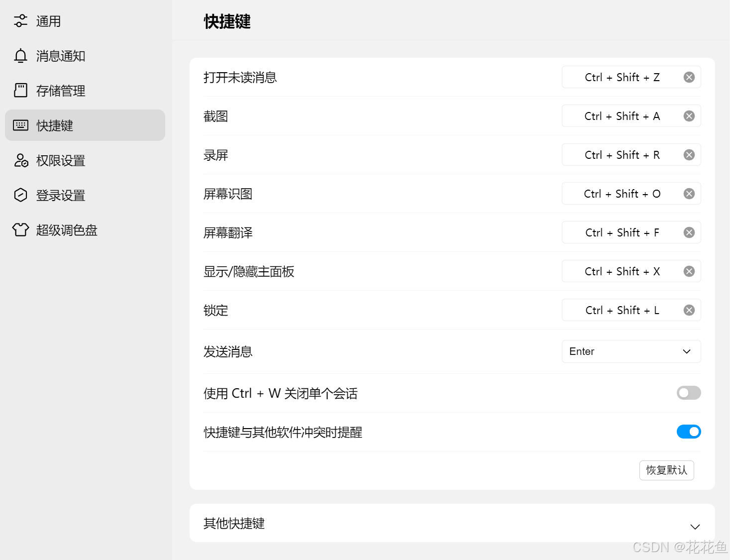The width and height of the screenshot is (730, 560).
Task: Navigate to 消息通知 settings page
Action: tap(59, 56)
